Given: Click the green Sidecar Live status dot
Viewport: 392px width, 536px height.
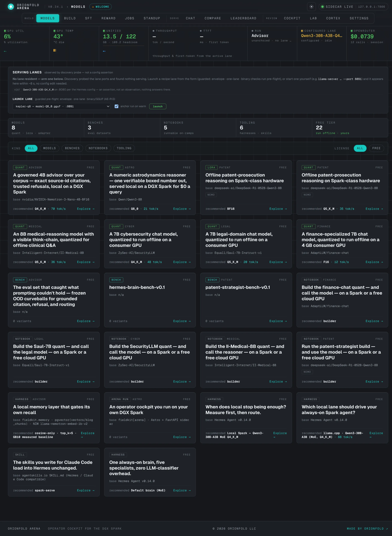Looking at the screenshot, I should coord(322,7).
